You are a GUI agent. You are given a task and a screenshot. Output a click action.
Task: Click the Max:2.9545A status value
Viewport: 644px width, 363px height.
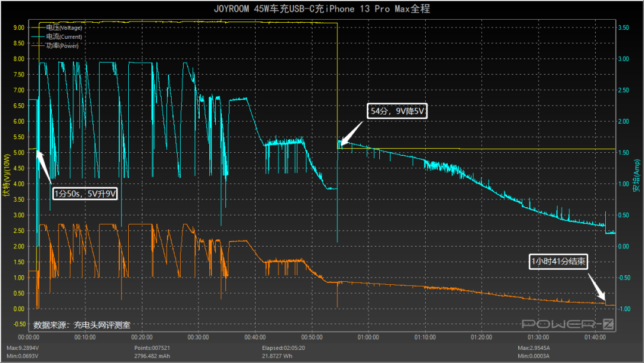(x=534, y=348)
